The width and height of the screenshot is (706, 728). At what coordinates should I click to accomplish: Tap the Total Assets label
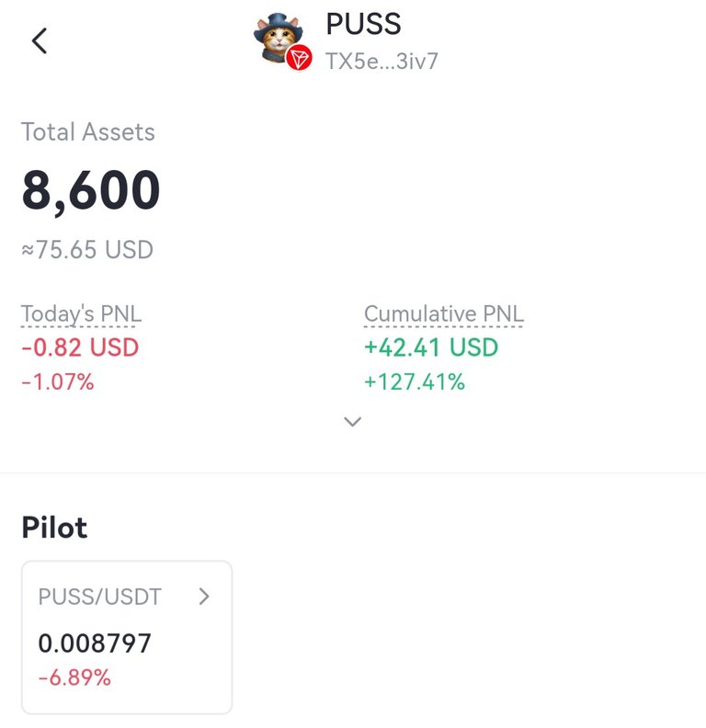coord(87,131)
